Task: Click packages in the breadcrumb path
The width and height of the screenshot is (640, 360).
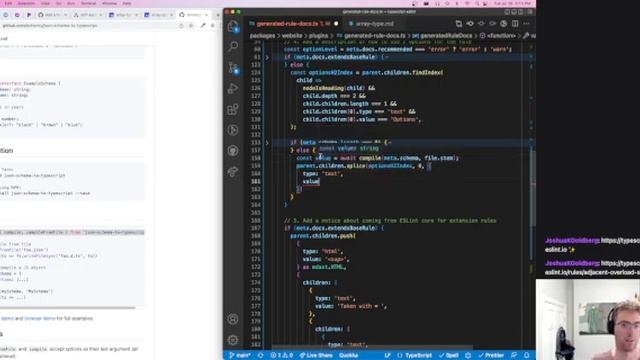Action: coord(262,36)
